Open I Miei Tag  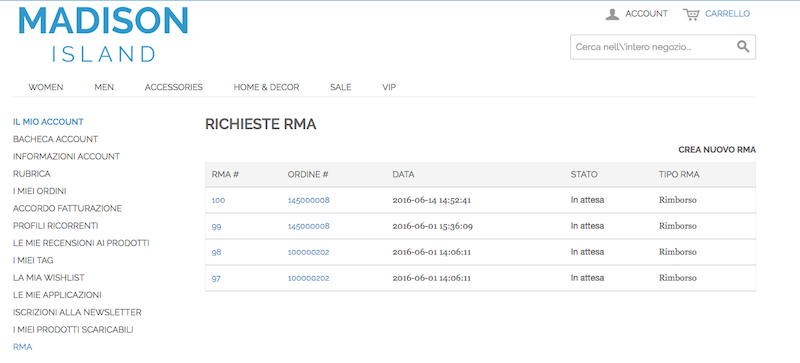(x=33, y=260)
